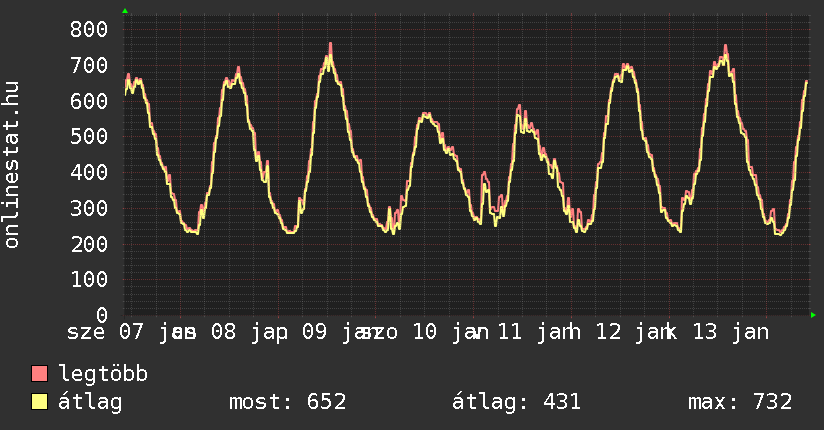Click the red legtöbb legend swatch
824x430 pixels.
pos(40,374)
